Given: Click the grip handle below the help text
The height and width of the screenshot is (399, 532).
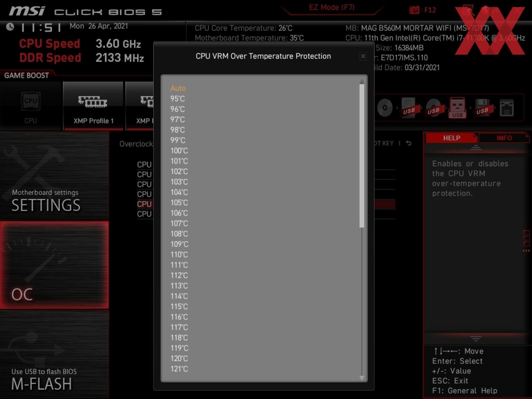Looking at the screenshot, I should [x=476, y=338].
